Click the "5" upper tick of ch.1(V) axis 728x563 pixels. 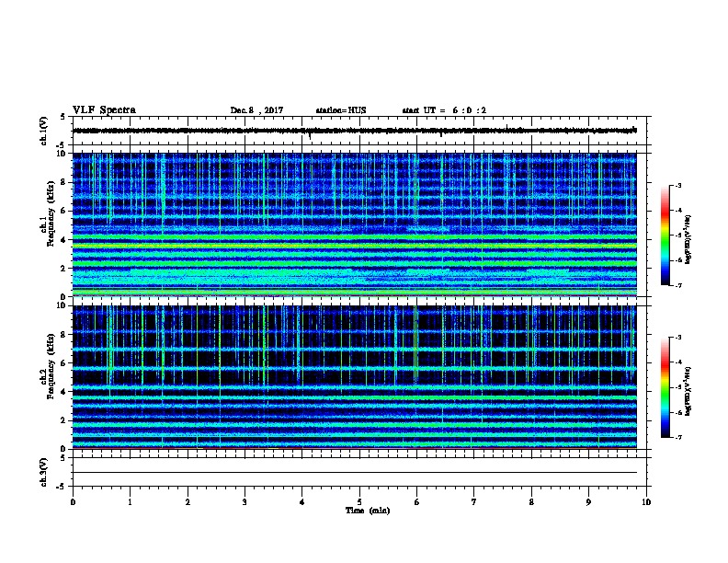(x=63, y=117)
